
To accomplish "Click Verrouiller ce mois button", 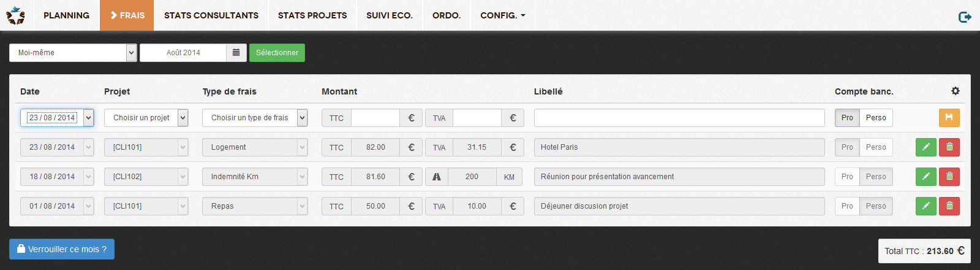I will pos(62,249).
